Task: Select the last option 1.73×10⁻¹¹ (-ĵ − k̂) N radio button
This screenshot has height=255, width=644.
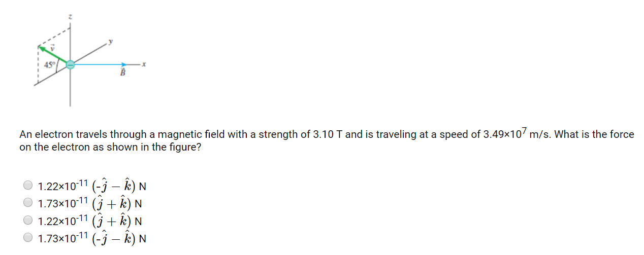Action: (28, 238)
